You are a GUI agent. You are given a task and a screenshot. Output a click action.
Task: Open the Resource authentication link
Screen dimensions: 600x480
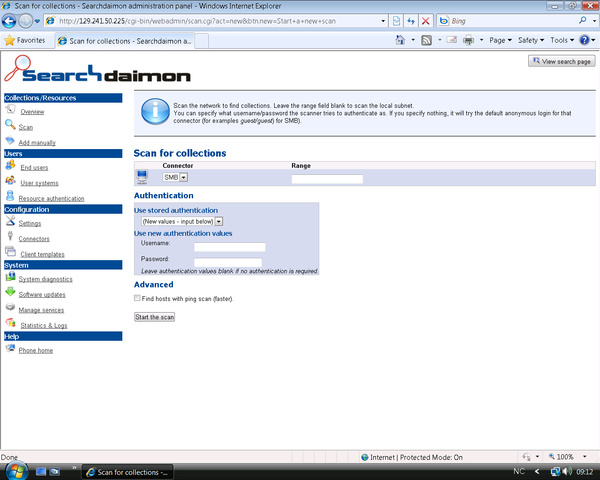[x=51, y=199]
